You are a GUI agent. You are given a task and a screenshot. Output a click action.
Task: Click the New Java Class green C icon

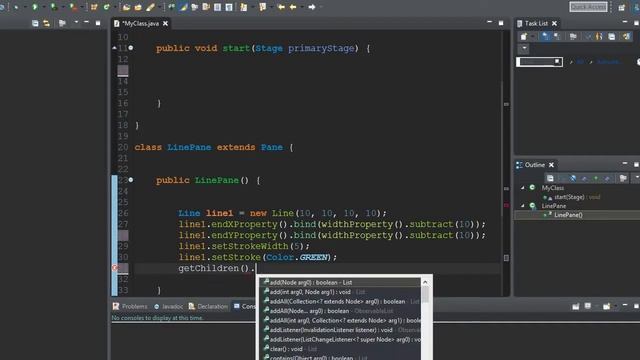point(107,7)
